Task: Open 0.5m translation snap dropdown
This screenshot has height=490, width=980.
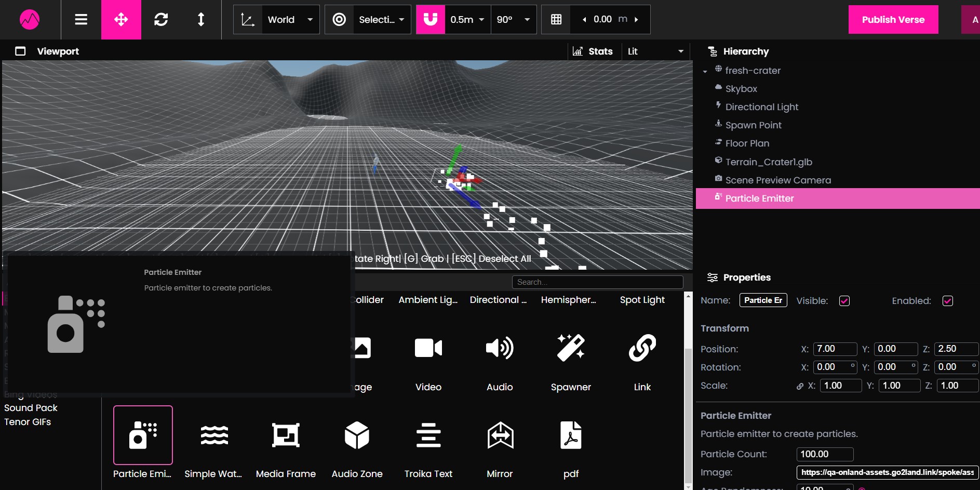Action: [467, 20]
